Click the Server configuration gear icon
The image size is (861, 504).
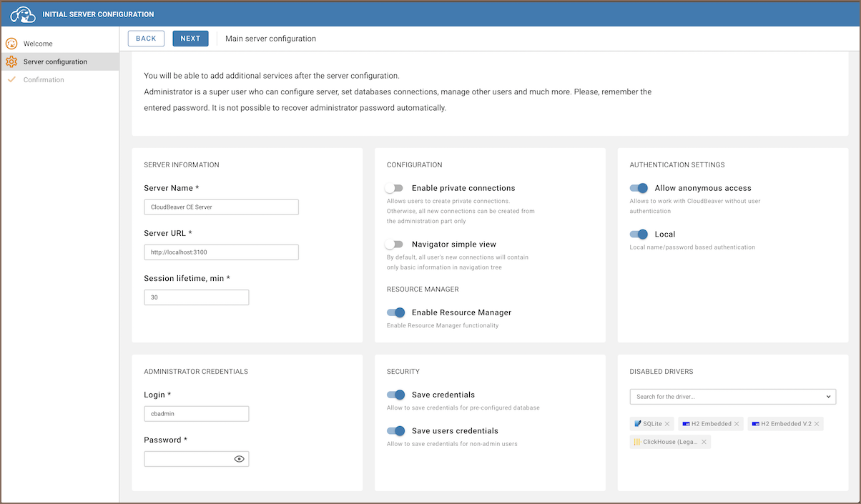(11, 61)
